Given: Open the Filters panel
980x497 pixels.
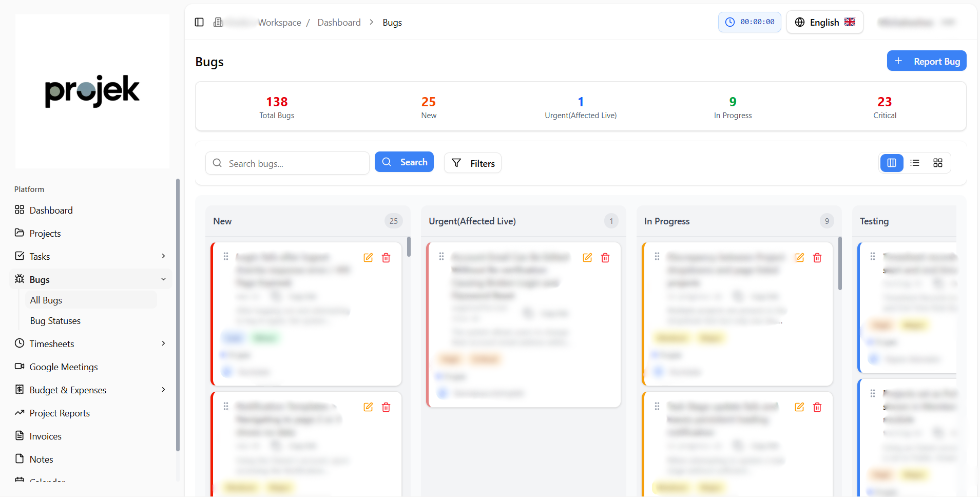Looking at the screenshot, I should point(472,163).
